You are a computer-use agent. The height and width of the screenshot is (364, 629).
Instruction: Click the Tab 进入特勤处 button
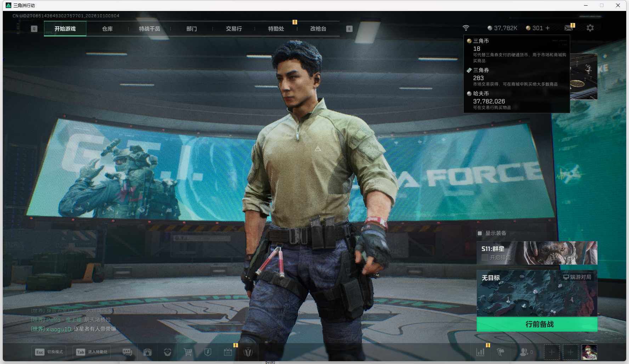pyautogui.click(x=92, y=352)
